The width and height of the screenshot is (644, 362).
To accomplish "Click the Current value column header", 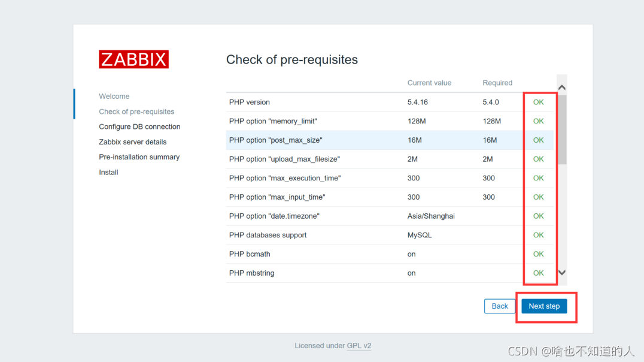I will pyautogui.click(x=429, y=83).
